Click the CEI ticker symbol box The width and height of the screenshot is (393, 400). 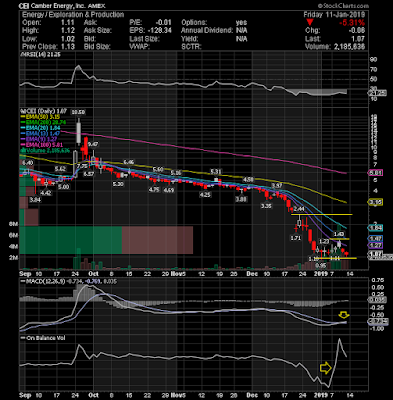pyautogui.click(x=25, y=6)
